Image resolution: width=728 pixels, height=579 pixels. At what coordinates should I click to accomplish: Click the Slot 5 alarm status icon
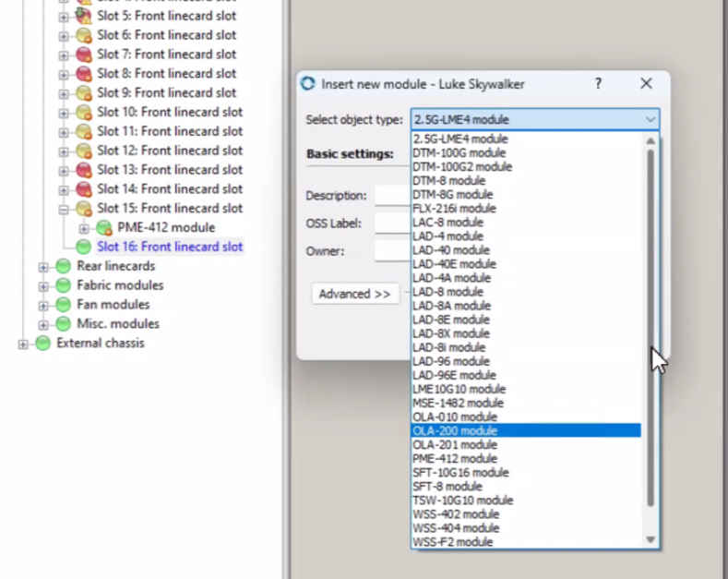click(84, 16)
